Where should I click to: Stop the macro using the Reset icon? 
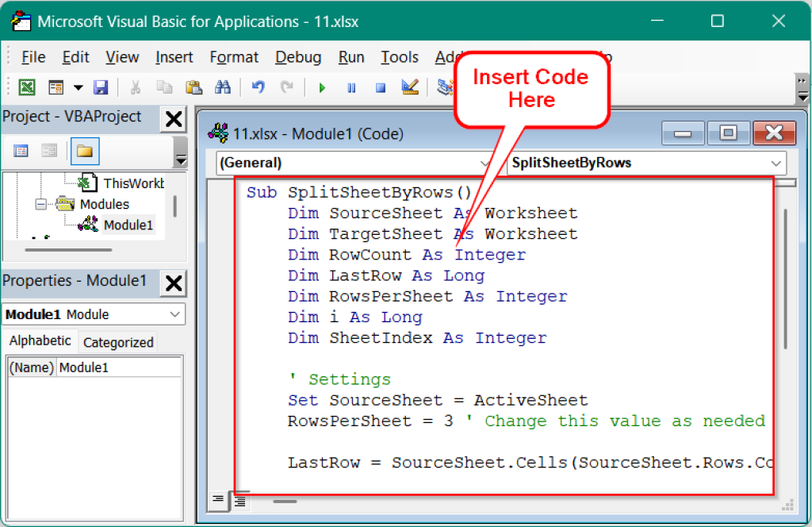click(381, 87)
